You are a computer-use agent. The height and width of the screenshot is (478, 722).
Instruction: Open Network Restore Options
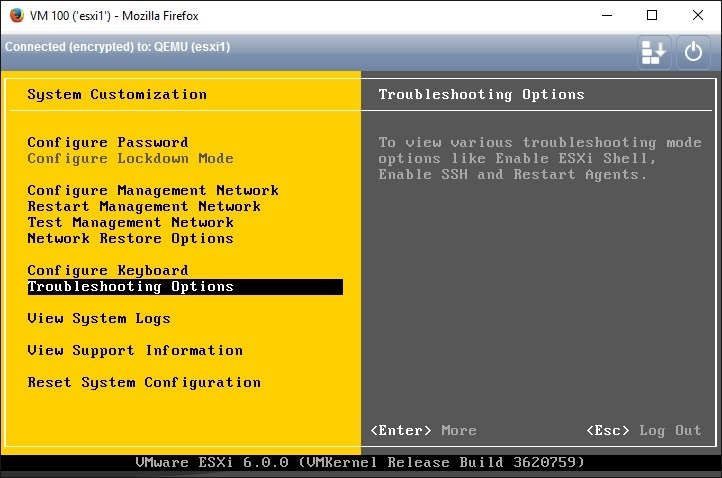pos(130,239)
